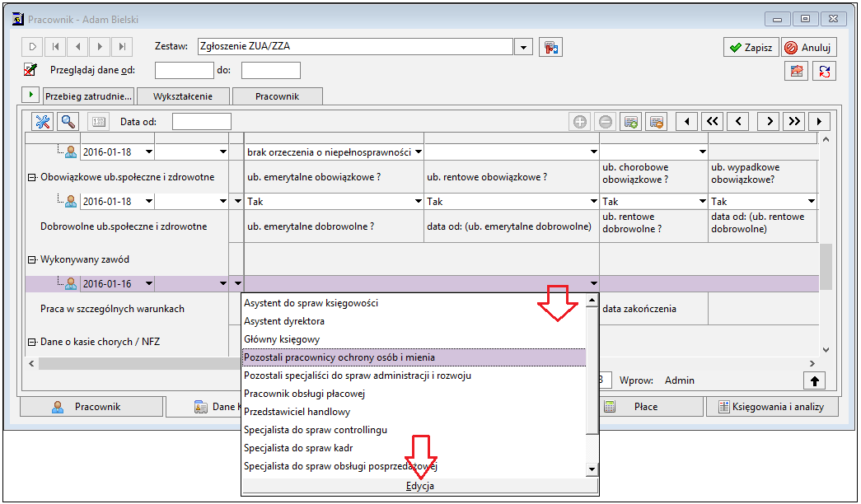The height and width of the screenshot is (504, 861).
Task: Select Pracownik obsługi płacowej from list
Action: pyautogui.click(x=414, y=394)
